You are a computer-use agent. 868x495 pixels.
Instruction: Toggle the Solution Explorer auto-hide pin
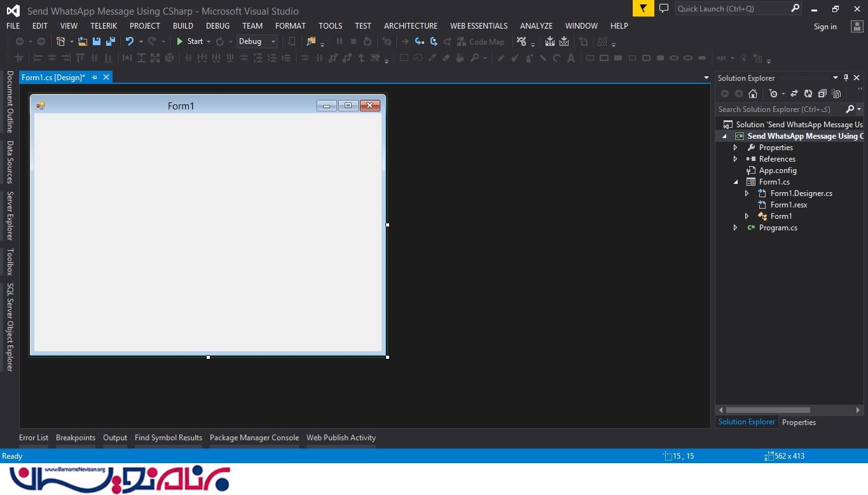coord(846,78)
